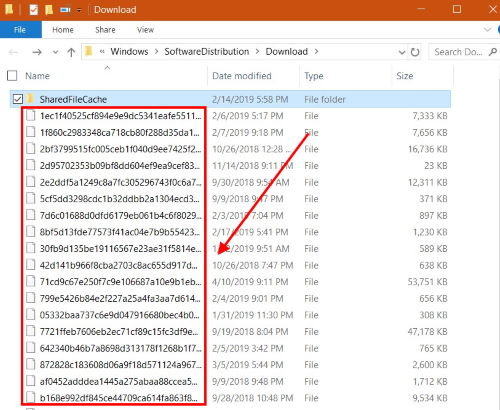The width and height of the screenshot is (500, 410).
Task: Click the Forward navigation arrow
Action: [37, 52]
